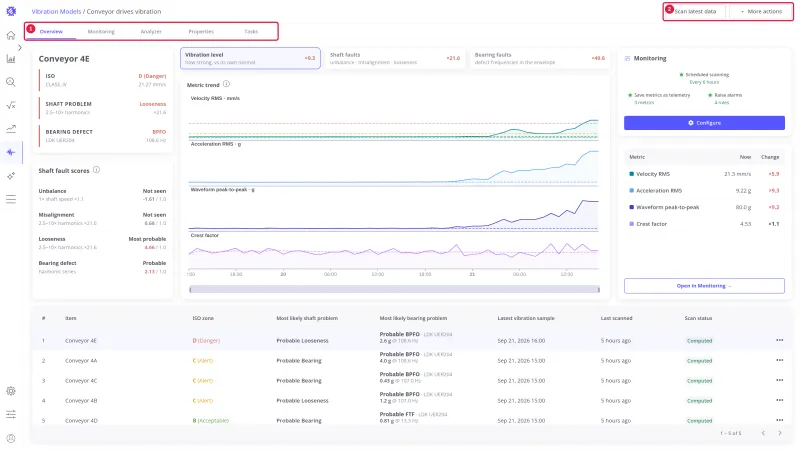Click Conveyor 4D in the items table
This screenshot has height=450, width=800.
pyautogui.click(x=81, y=420)
